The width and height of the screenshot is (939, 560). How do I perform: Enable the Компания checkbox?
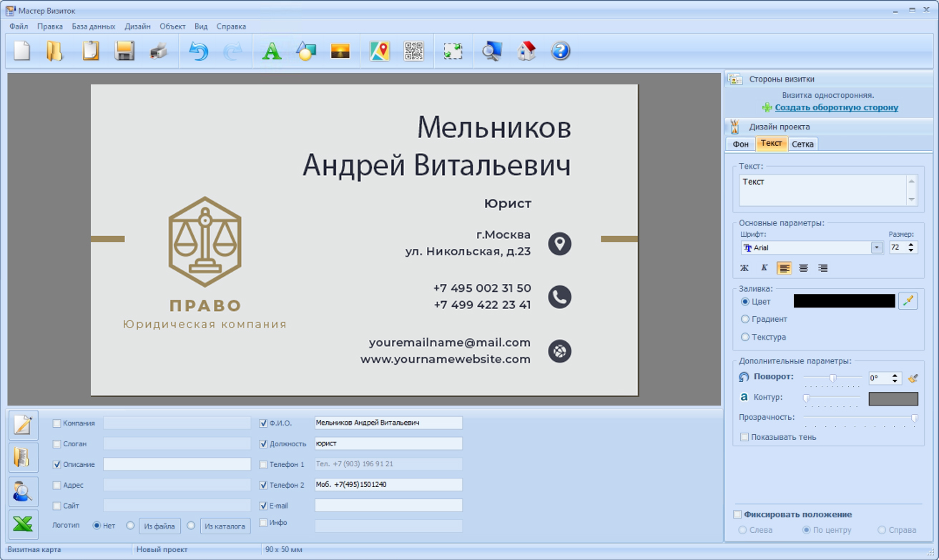click(x=57, y=423)
